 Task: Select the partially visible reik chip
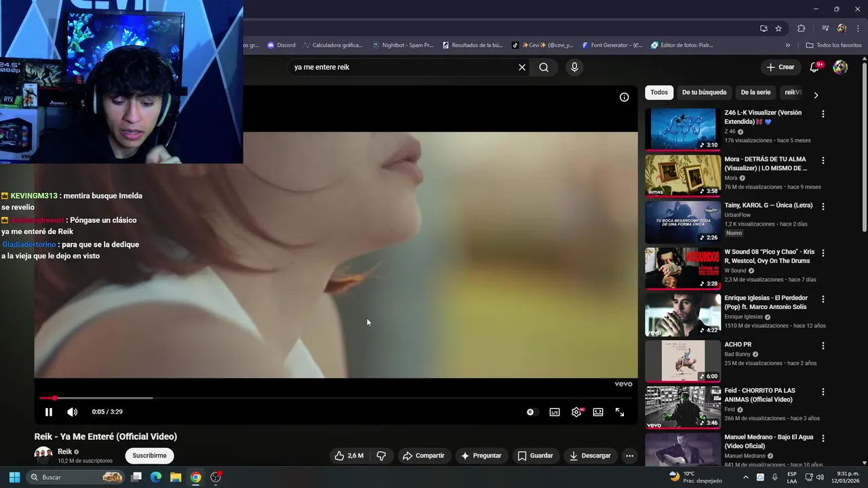(793, 92)
